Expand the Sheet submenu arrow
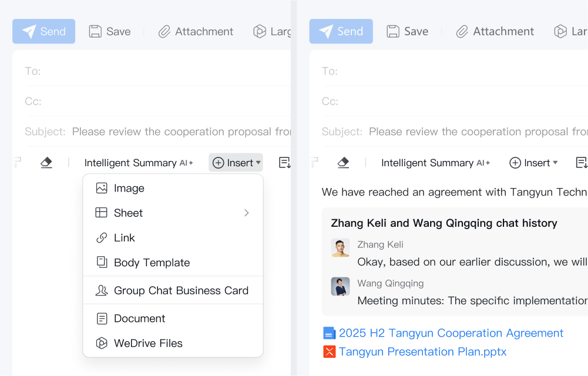This screenshot has width=588, height=376. pos(247,213)
